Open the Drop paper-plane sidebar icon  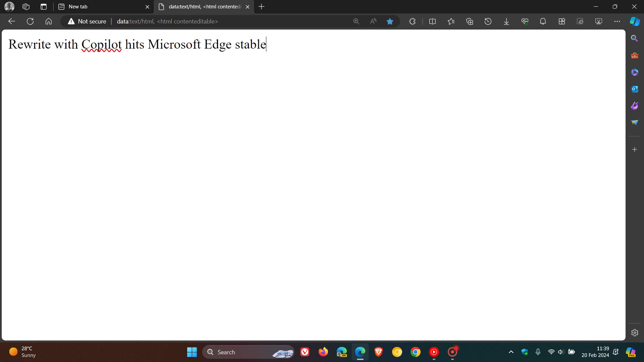tap(635, 122)
